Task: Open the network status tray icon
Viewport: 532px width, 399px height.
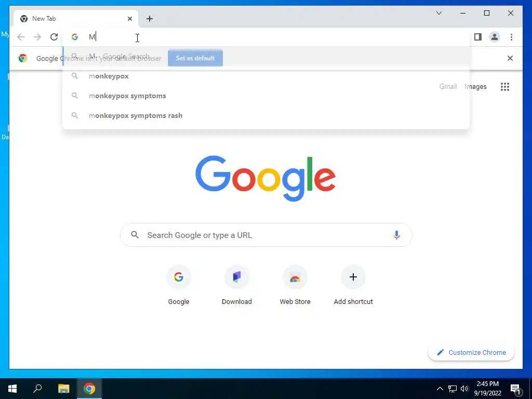Action: (453, 389)
